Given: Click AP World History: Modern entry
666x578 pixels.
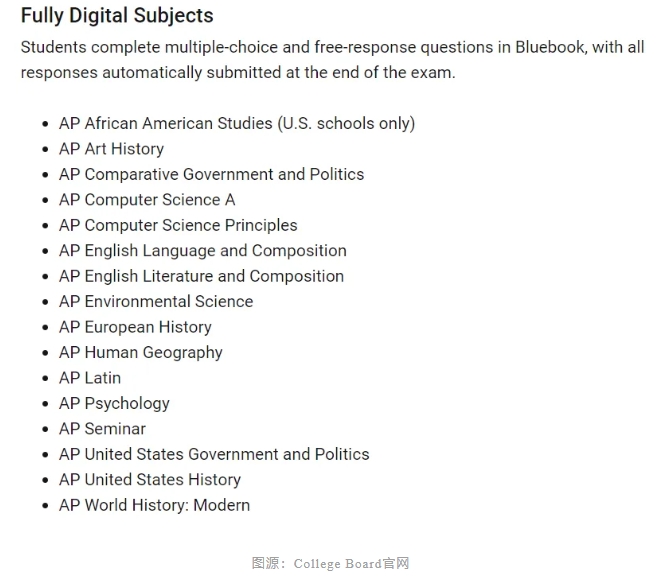Looking at the screenshot, I should click(x=155, y=505).
